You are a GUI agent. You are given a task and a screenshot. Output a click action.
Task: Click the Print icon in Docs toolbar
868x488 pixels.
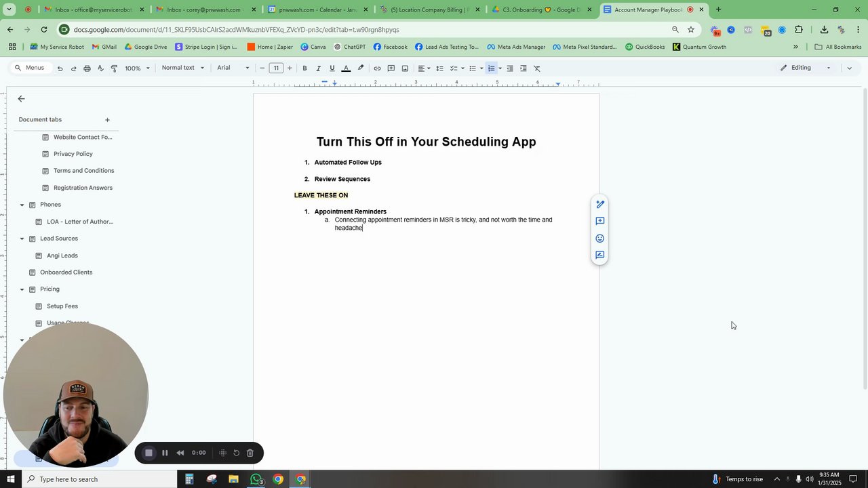(x=87, y=68)
